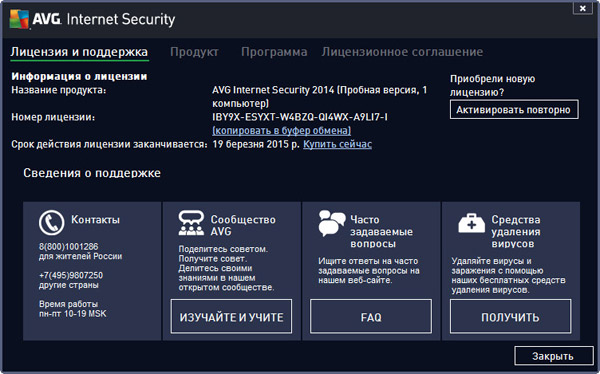Click Часто задаваемые вопросы title
The image size is (600, 374).
coord(382,232)
